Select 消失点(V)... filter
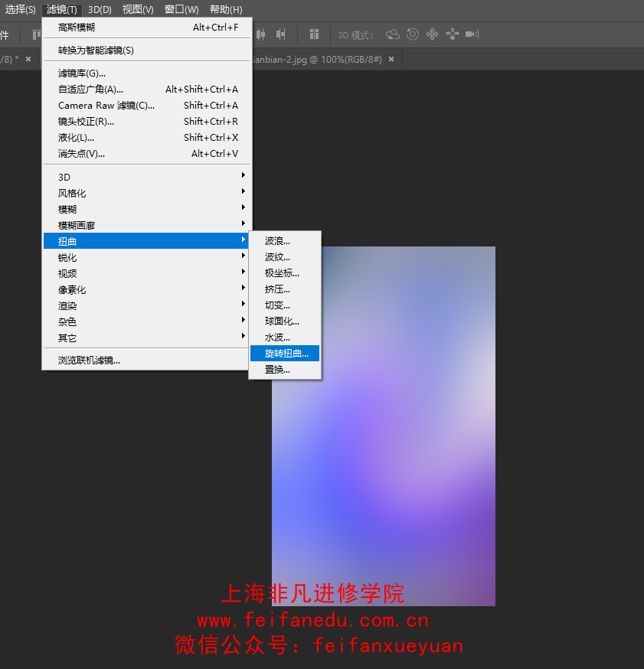This screenshot has height=669, width=644. pyautogui.click(x=147, y=154)
